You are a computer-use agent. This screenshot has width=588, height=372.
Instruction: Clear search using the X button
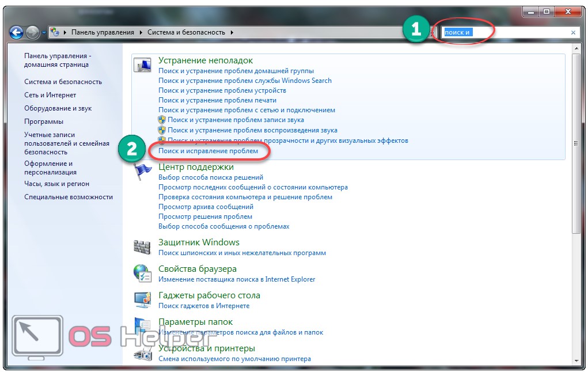pos(573,33)
